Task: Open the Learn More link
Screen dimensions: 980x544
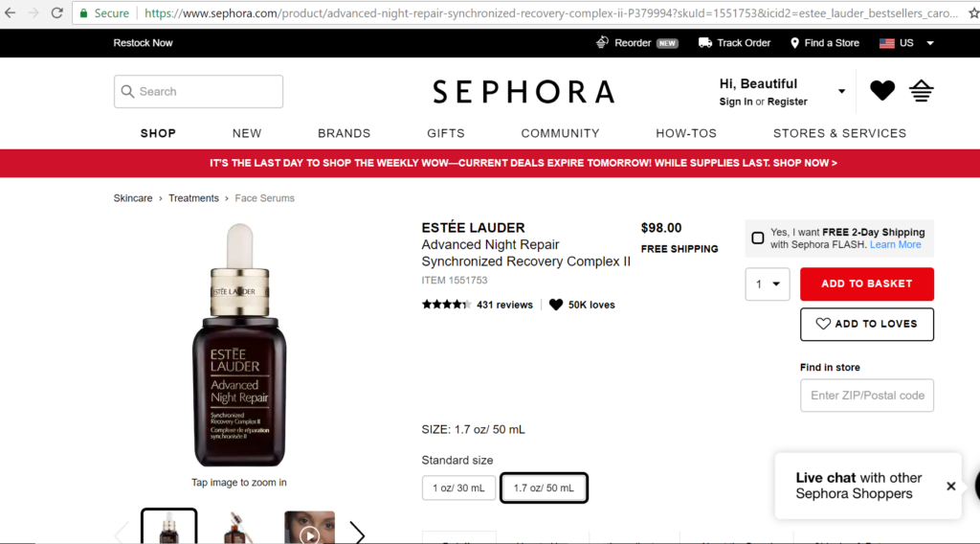Action: click(895, 244)
